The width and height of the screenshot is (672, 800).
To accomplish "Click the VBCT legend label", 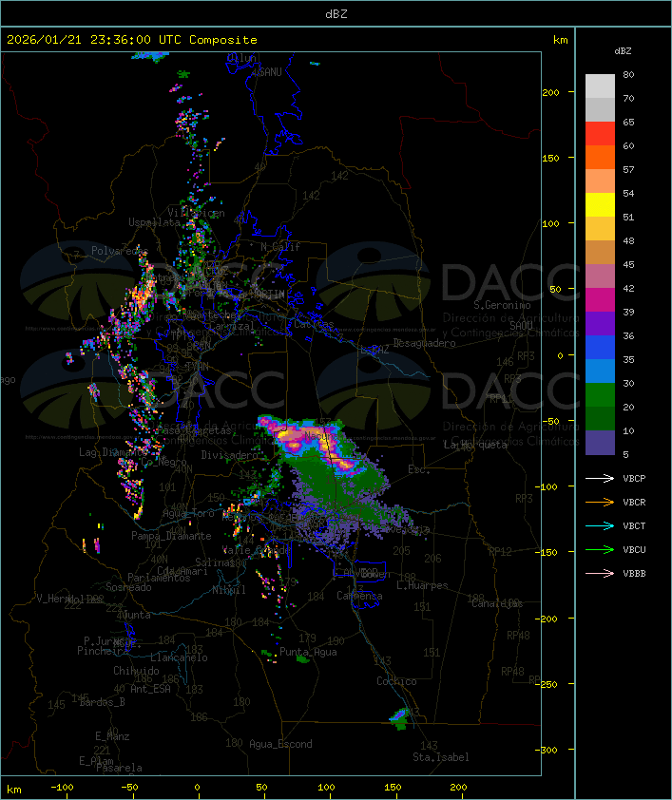I will click(x=634, y=526).
